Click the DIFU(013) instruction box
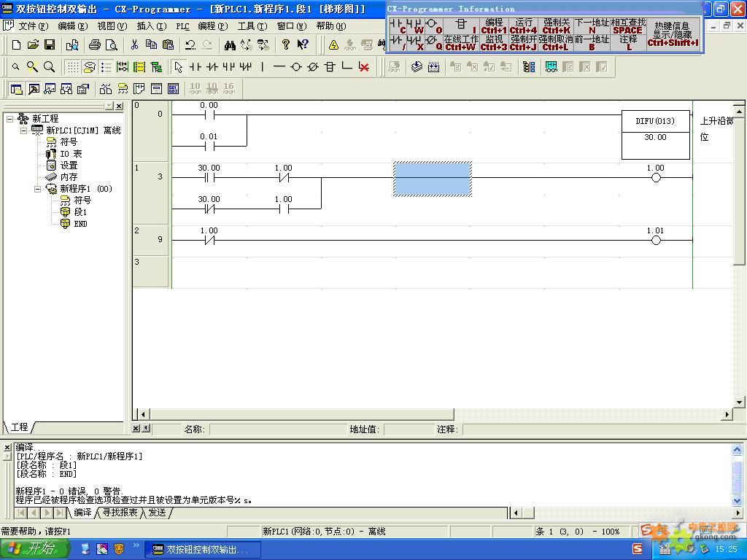 [656, 135]
